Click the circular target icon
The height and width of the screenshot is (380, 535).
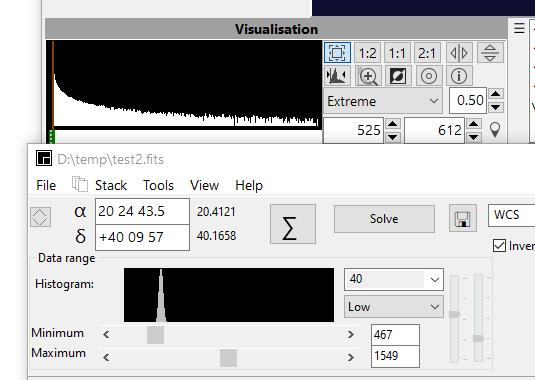pos(429,76)
